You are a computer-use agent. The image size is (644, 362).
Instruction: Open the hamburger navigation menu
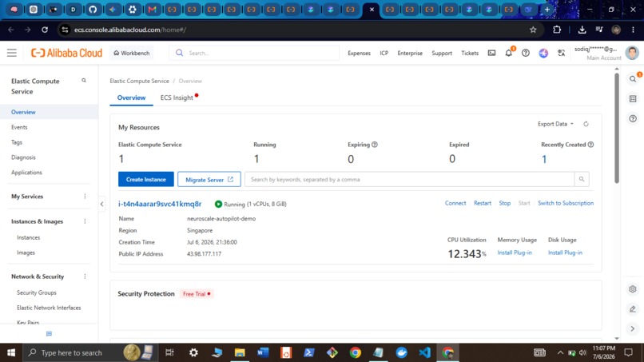point(11,53)
